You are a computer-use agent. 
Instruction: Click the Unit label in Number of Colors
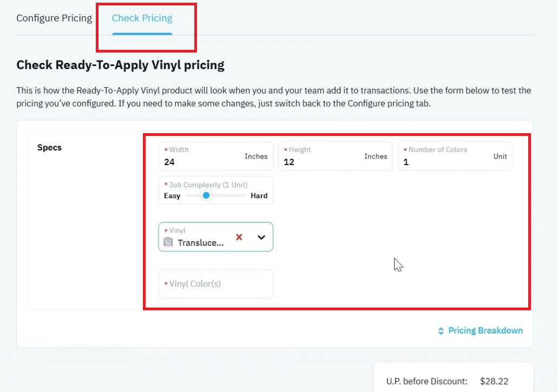[500, 156]
